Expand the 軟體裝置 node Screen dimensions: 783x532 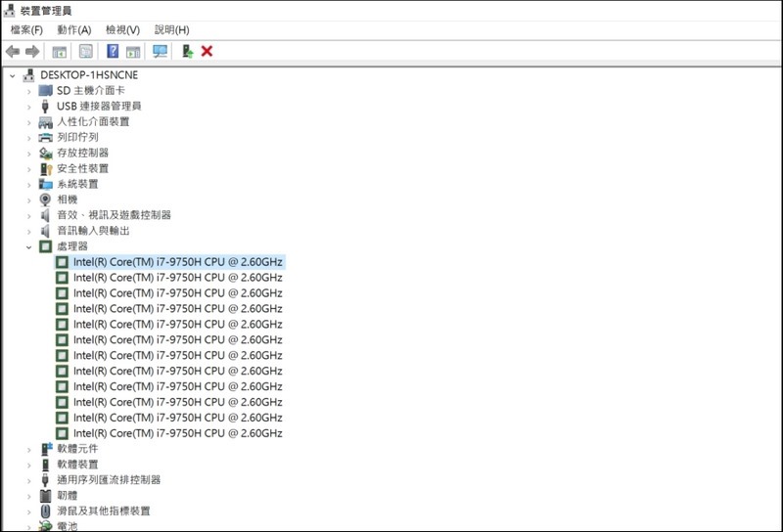pos(28,465)
